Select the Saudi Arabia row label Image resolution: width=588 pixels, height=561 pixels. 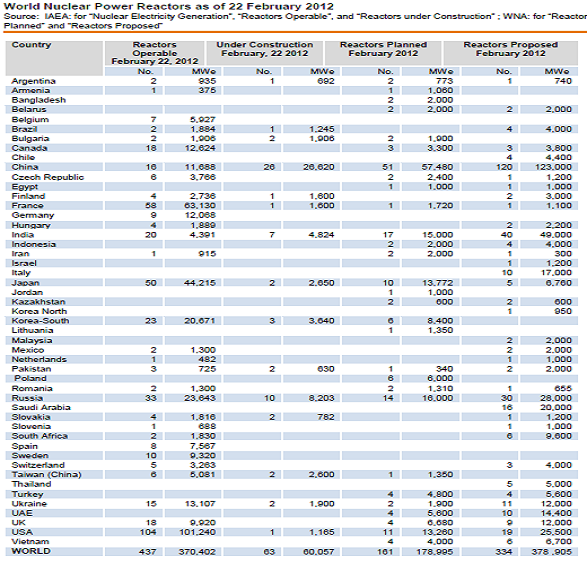tap(41, 407)
